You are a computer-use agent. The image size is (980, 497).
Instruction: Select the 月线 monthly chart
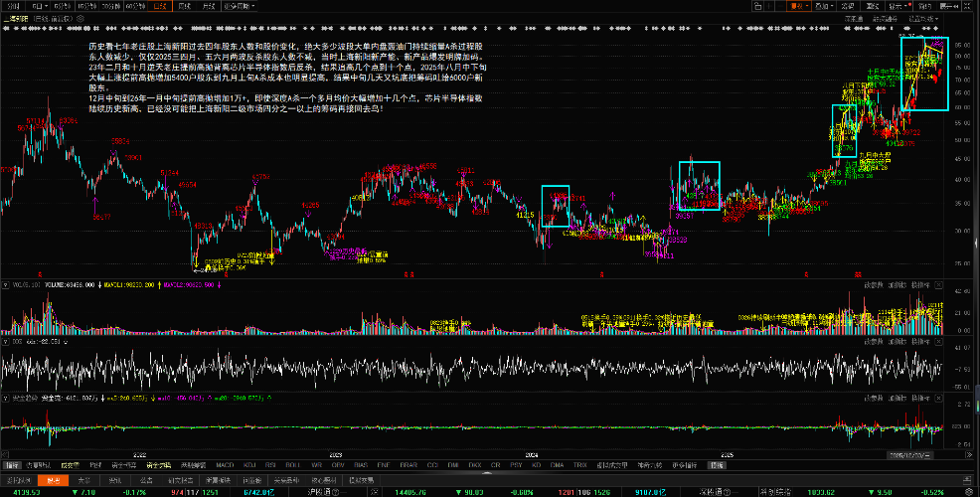pyautogui.click(x=209, y=6)
